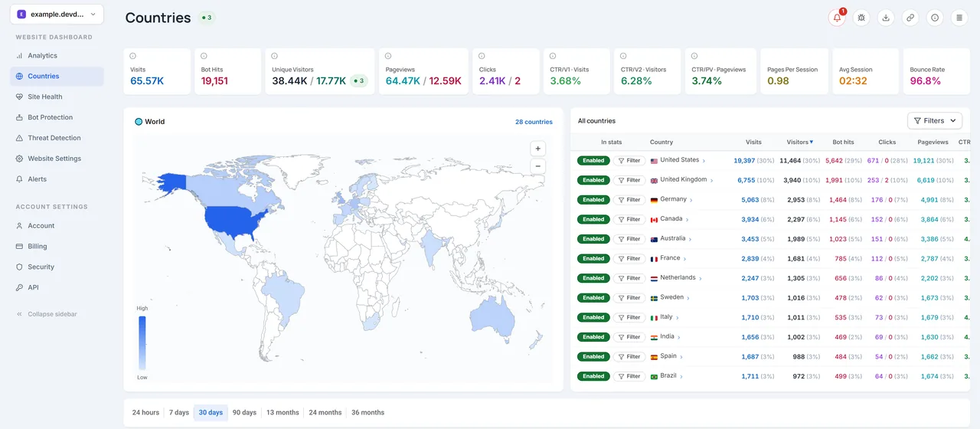Click the download export icon
This screenshot has width=980, height=429.
click(x=886, y=18)
